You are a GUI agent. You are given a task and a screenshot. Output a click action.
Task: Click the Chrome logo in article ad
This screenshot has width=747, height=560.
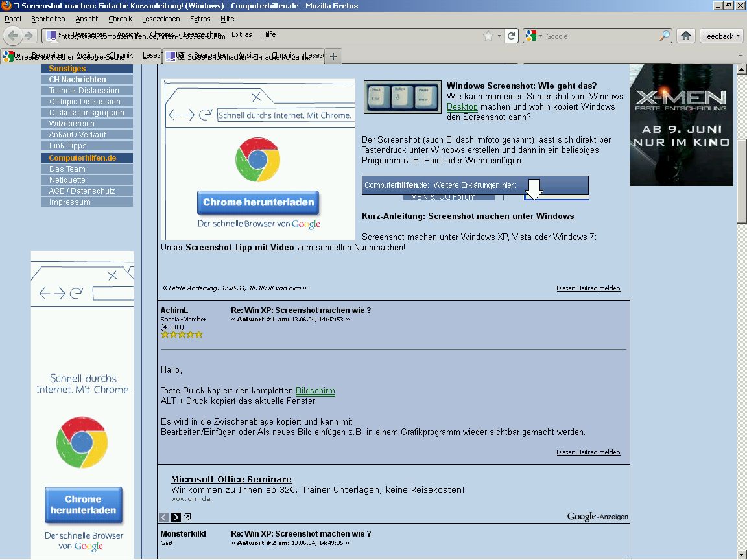click(x=257, y=159)
